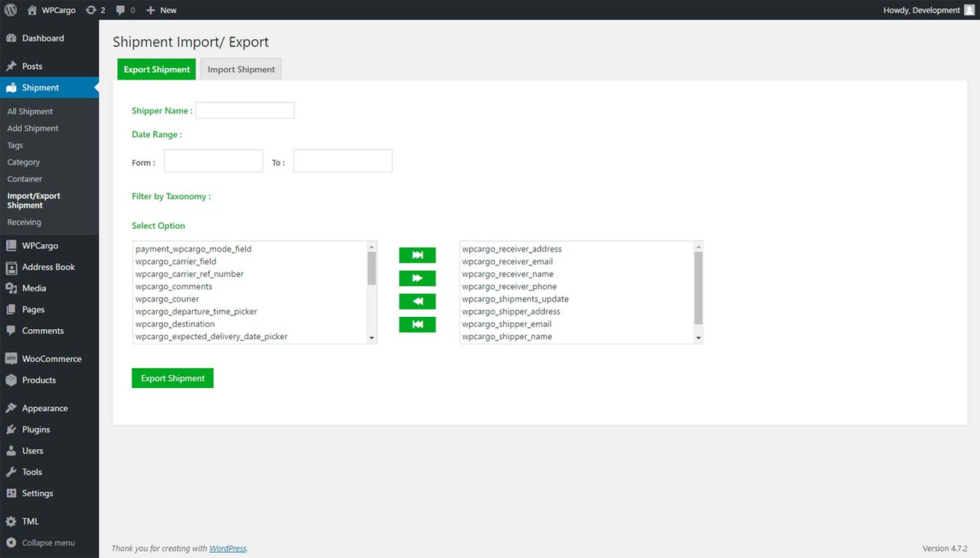Switch to the Import Shipment tab
This screenshot has height=558, width=980.
(x=240, y=69)
